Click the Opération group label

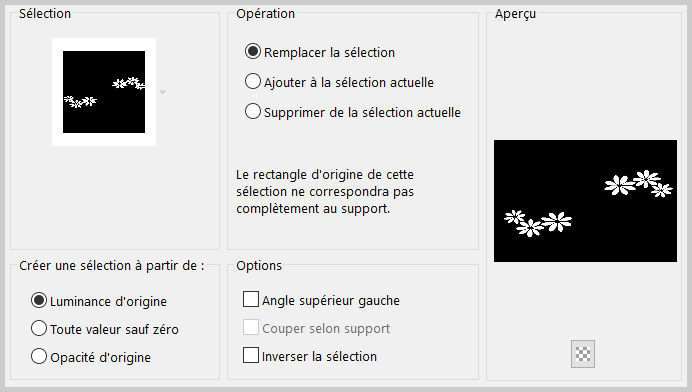(x=265, y=14)
